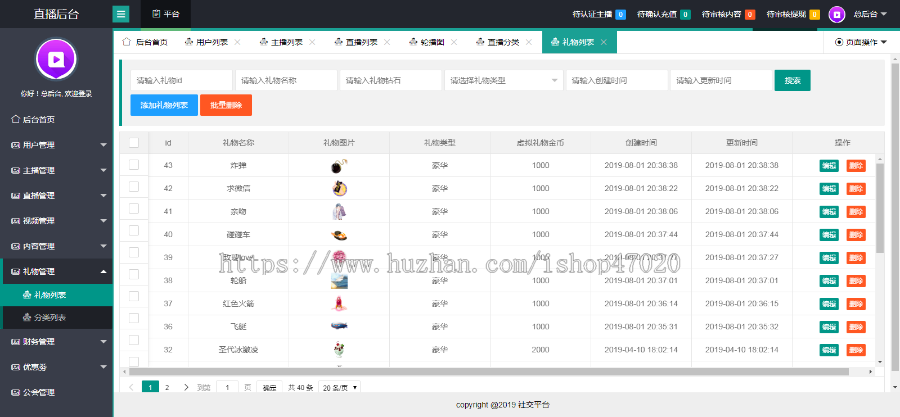Viewport: 900px width, 417px height.
Task: Click the 圣代冰激凌 sundae gift image
Action: [x=339, y=349]
